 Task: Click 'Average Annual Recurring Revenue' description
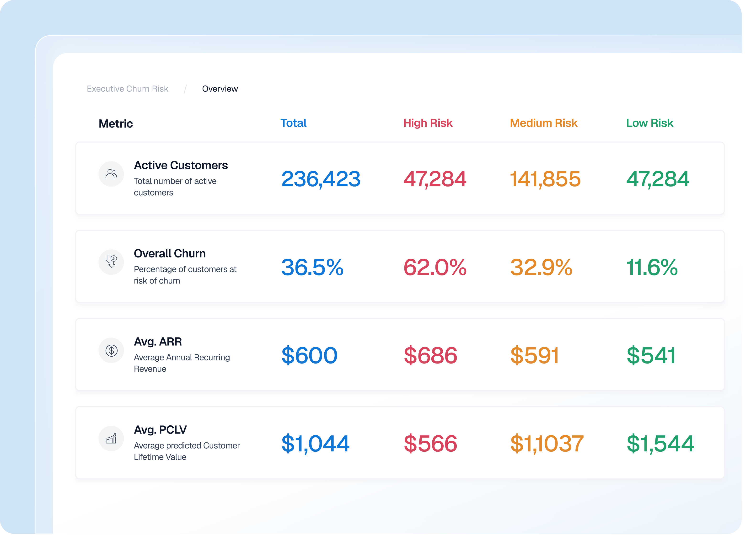click(x=182, y=364)
